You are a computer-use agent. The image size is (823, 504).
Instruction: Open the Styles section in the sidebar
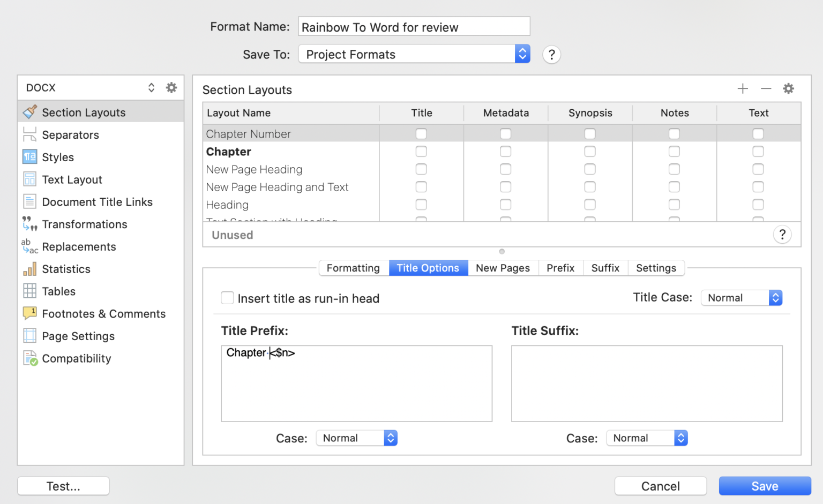(57, 157)
